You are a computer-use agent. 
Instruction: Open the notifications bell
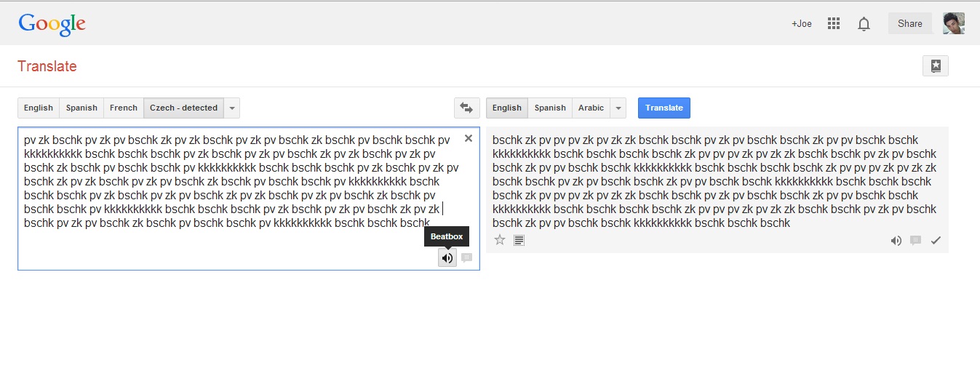tap(864, 24)
